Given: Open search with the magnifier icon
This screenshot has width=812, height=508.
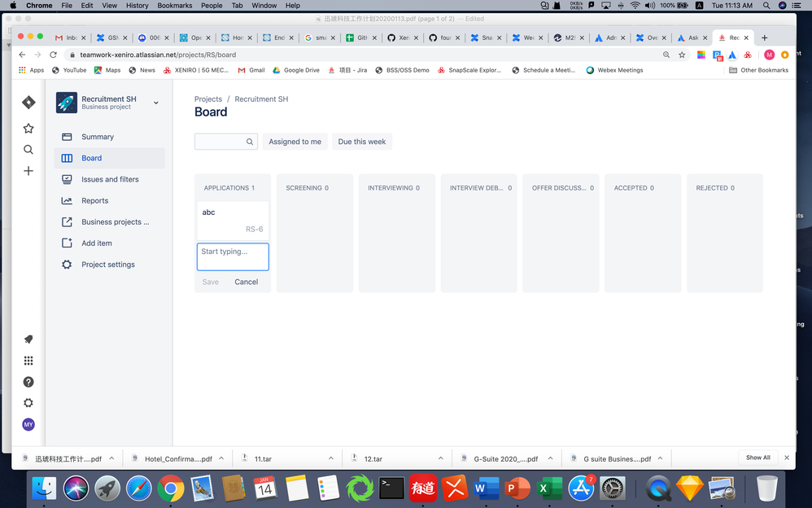Looking at the screenshot, I should [28, 149].
